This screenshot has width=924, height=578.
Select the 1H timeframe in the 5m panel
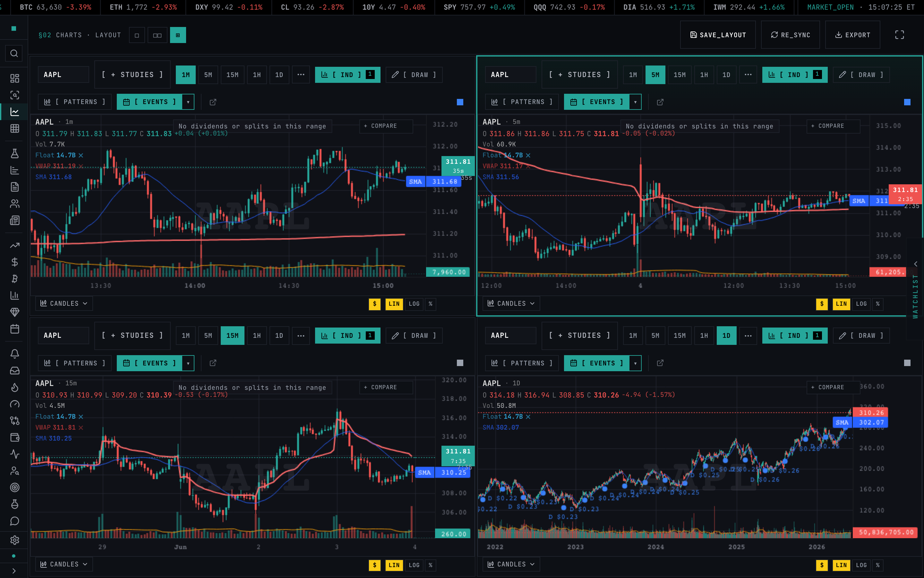704,75
